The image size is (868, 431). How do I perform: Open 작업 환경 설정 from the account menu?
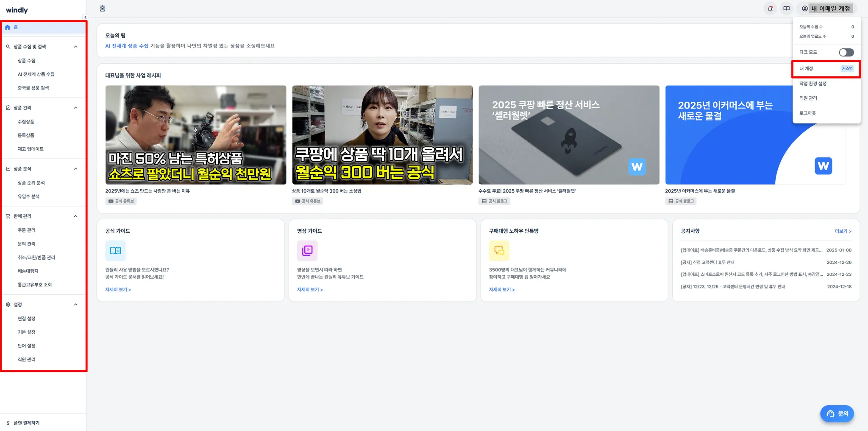826,84
